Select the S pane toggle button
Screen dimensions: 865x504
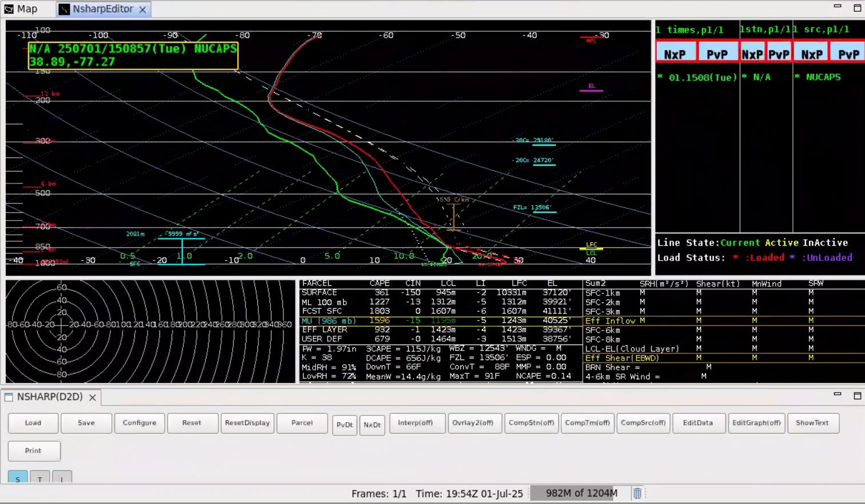tap(18, 477)
